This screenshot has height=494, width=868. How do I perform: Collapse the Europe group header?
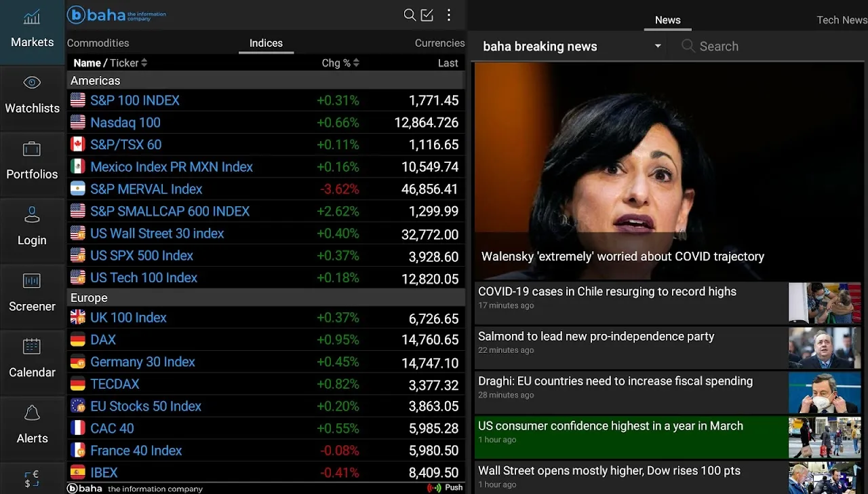266,298
